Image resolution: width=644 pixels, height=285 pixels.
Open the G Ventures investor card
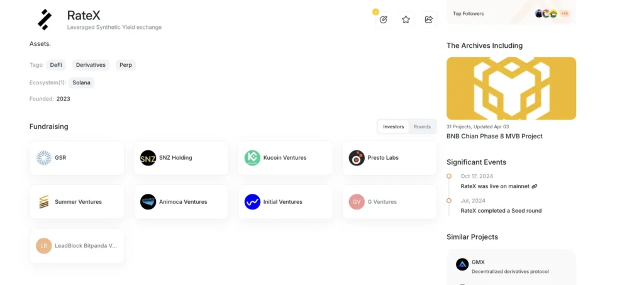pyautogui.click(x=390, y=201)
